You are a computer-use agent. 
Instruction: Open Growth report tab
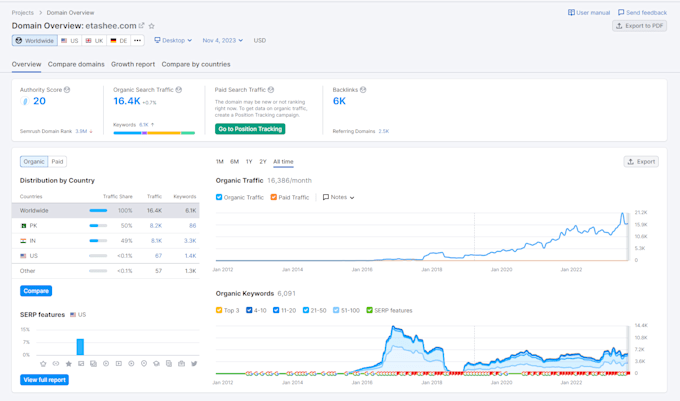tap(133, 64)
